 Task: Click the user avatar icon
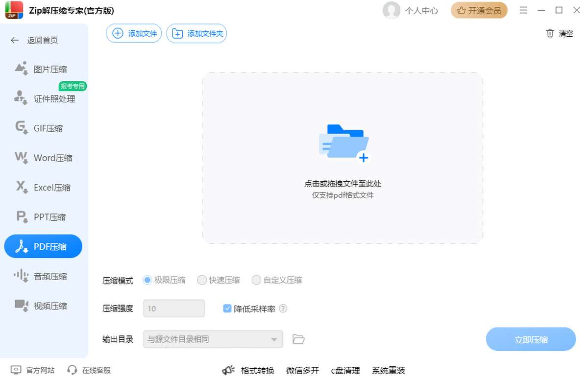(x=391, y=10)
